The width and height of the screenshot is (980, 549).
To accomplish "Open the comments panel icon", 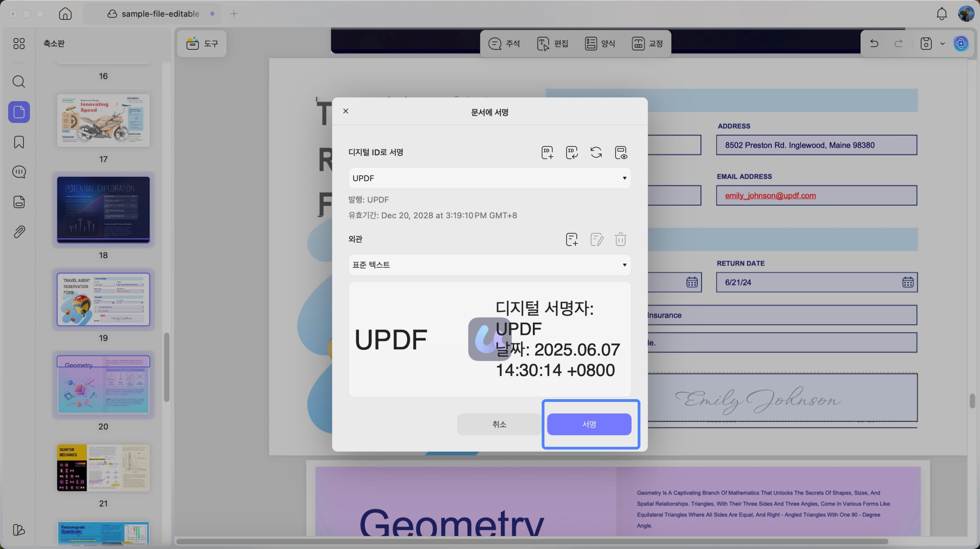I will [19, 172].
